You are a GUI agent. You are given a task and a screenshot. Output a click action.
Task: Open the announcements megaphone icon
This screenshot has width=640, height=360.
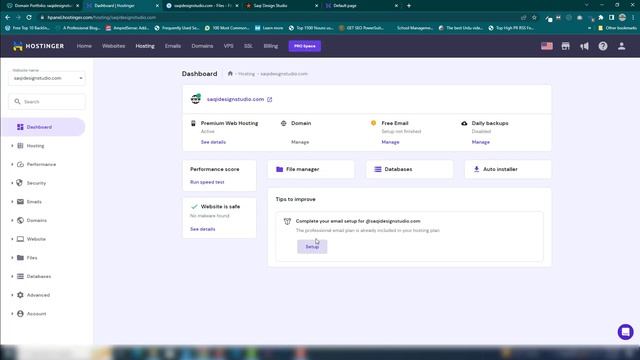click(x=584, y=46)
